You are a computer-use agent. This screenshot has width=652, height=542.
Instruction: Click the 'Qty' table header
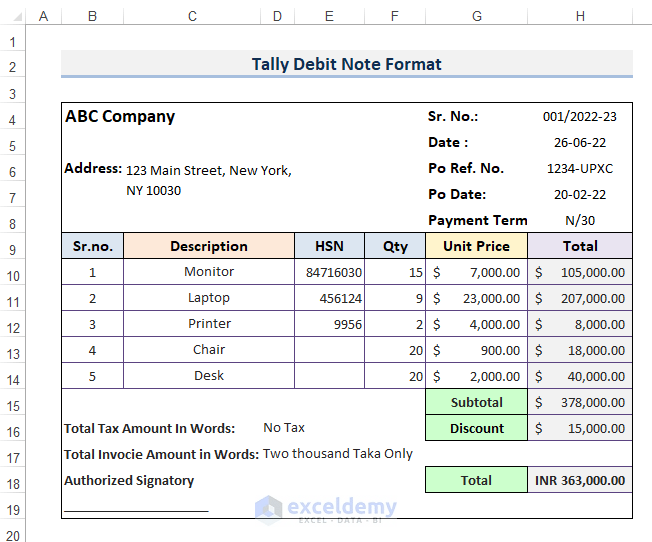coord(395,246)
